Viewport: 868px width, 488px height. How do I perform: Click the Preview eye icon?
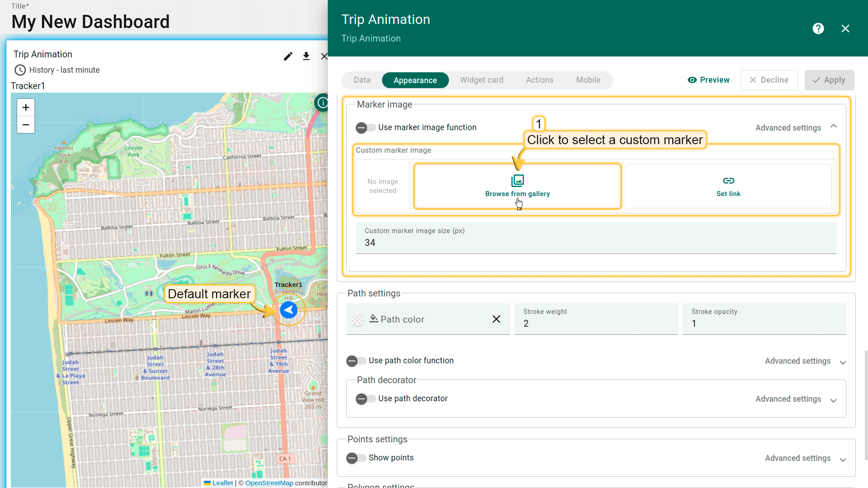click(x=692, y=80)
